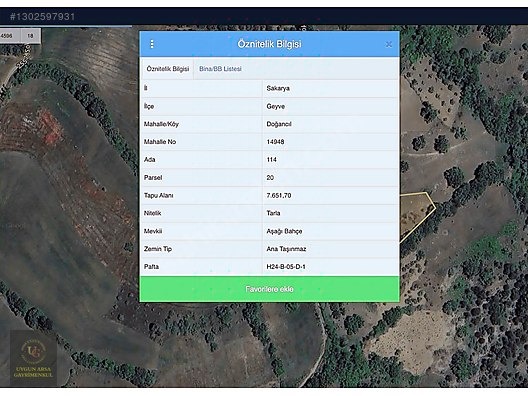528x396 pixels.
Task: Click the Mahalle/Köy label
Action: click(161, 124)
